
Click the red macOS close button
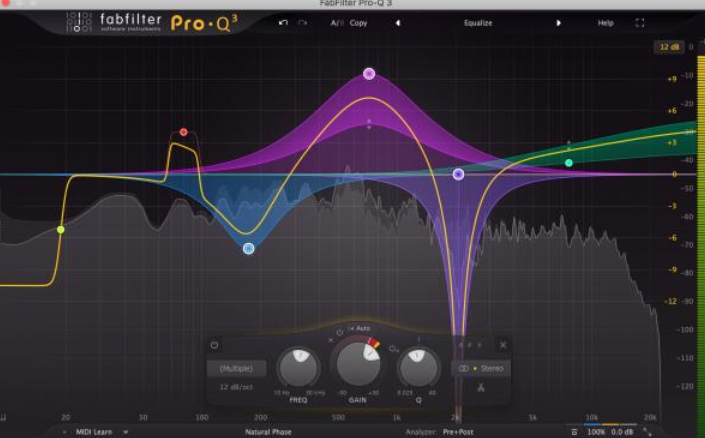pyautogui.click(x=5, y=3)
